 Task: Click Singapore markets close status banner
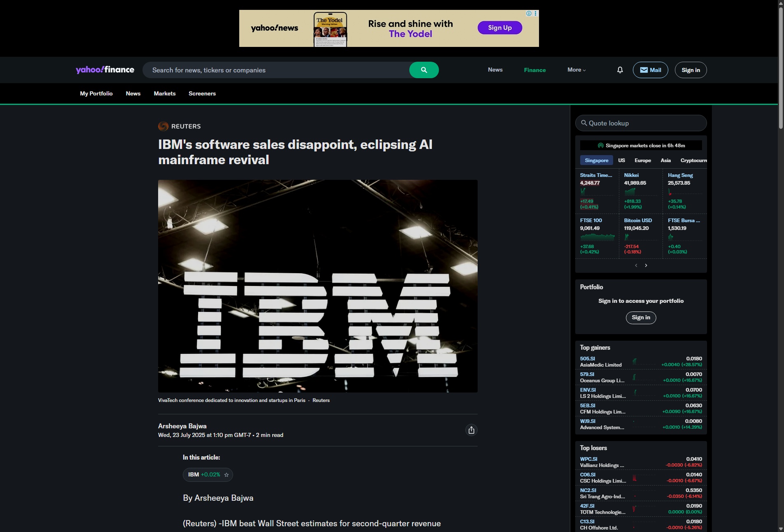tap(641, 146)
